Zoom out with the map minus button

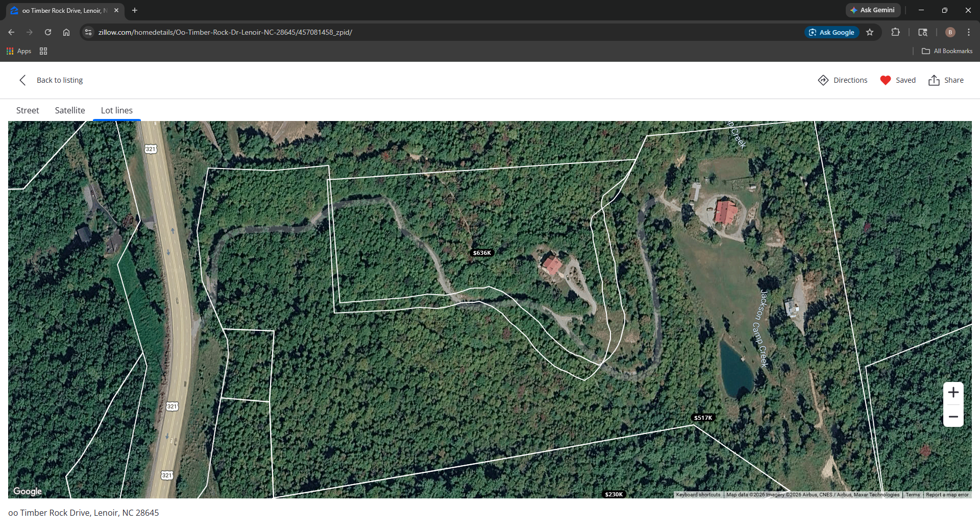(953, 416)
